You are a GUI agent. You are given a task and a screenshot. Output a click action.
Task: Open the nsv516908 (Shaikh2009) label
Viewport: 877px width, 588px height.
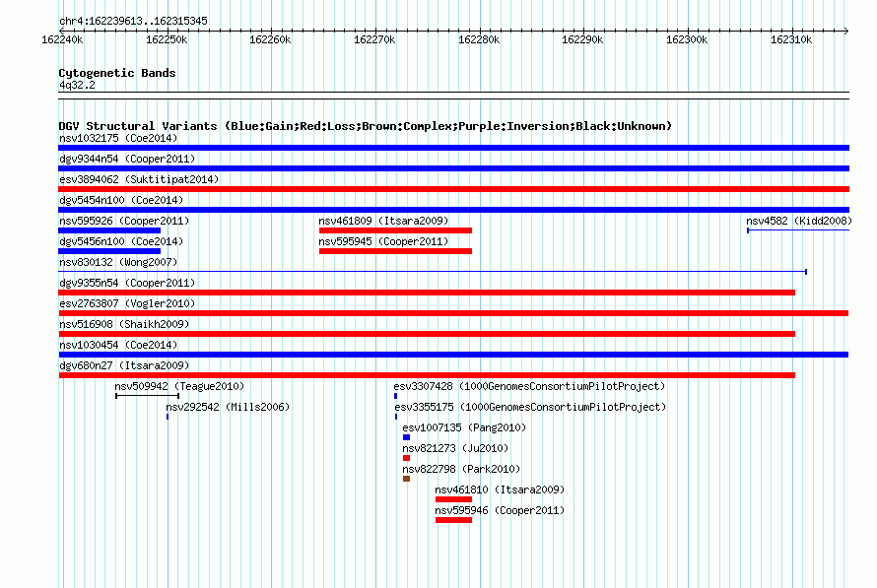(124, 324)
